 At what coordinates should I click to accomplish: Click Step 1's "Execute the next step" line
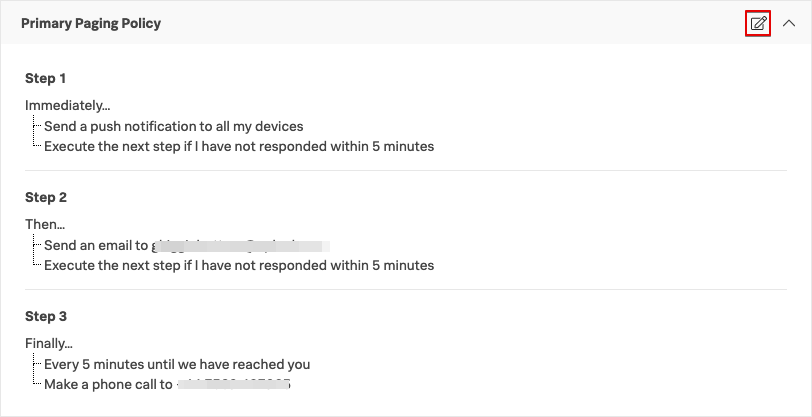[x=239, y=146]
